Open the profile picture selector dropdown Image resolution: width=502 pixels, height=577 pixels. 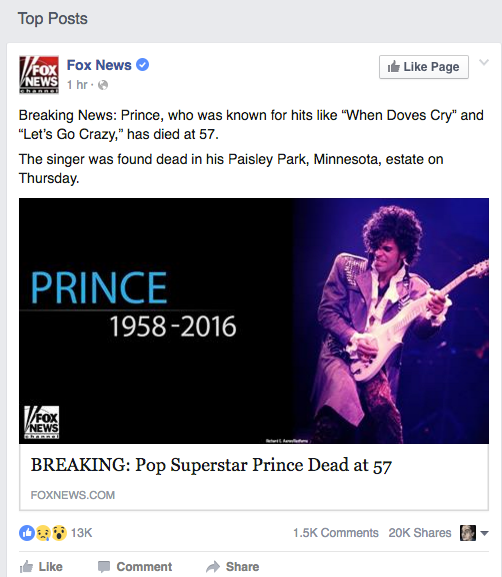point(484,533)
